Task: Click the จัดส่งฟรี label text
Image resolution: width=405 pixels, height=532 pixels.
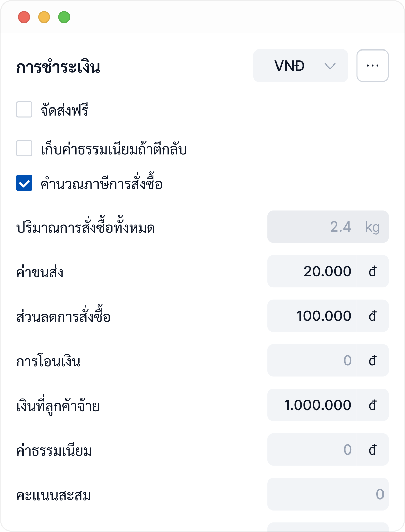Action: pos(64,110)
